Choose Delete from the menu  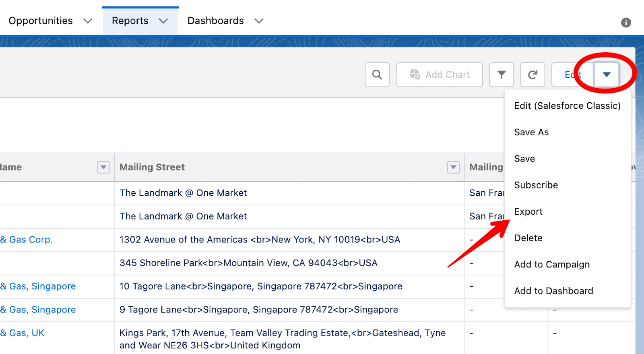(x=568, y=238)
